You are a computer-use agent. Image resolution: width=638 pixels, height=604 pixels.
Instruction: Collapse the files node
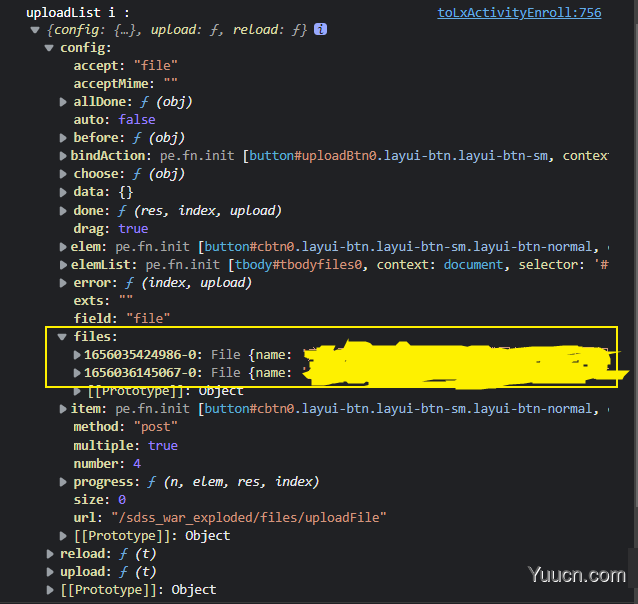62,337
